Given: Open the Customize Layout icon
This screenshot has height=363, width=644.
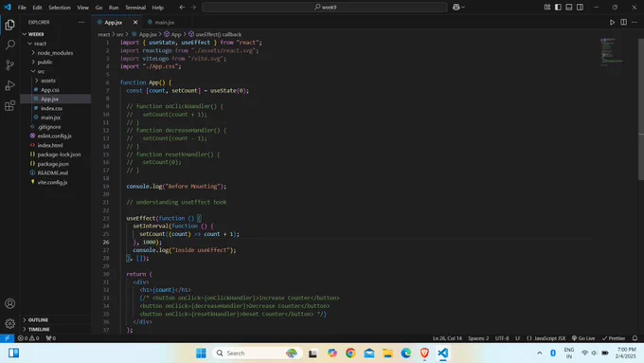Looking at the screenshot, I should point(547,7).
